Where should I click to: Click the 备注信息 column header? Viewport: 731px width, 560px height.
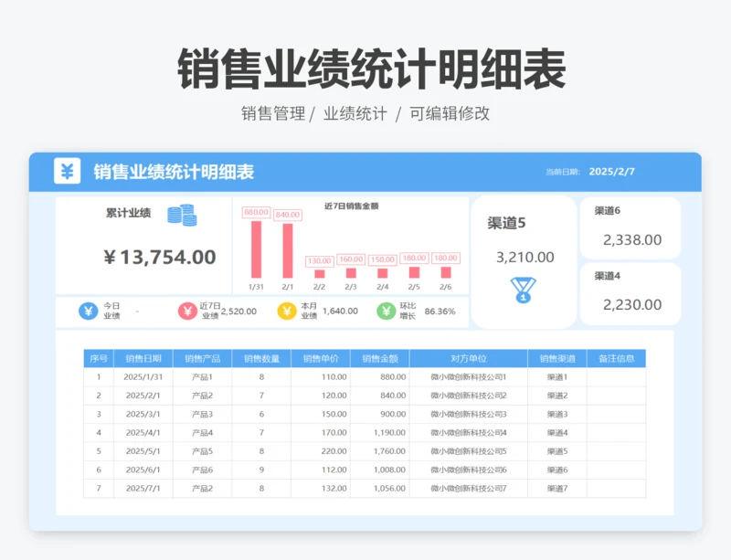point(616,359)
